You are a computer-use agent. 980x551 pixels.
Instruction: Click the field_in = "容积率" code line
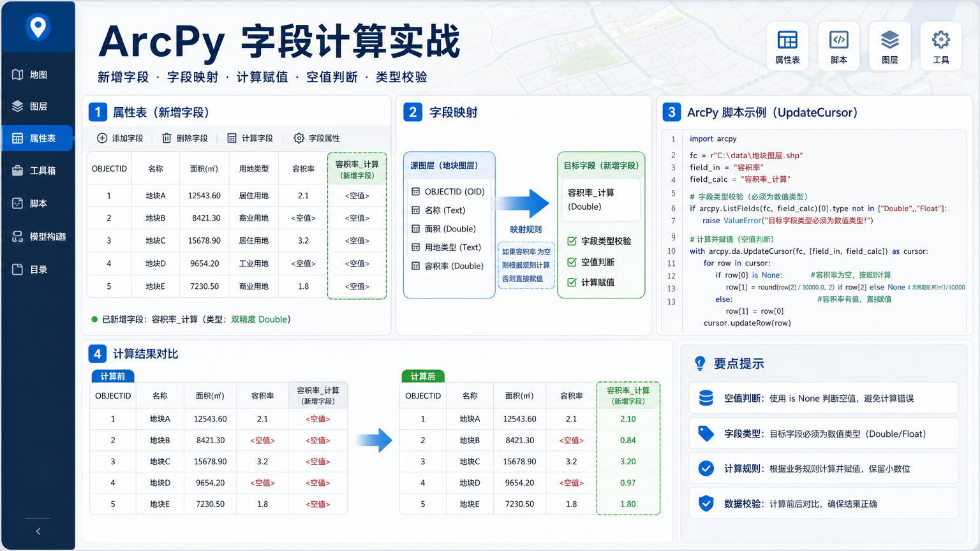coord(727,168)
